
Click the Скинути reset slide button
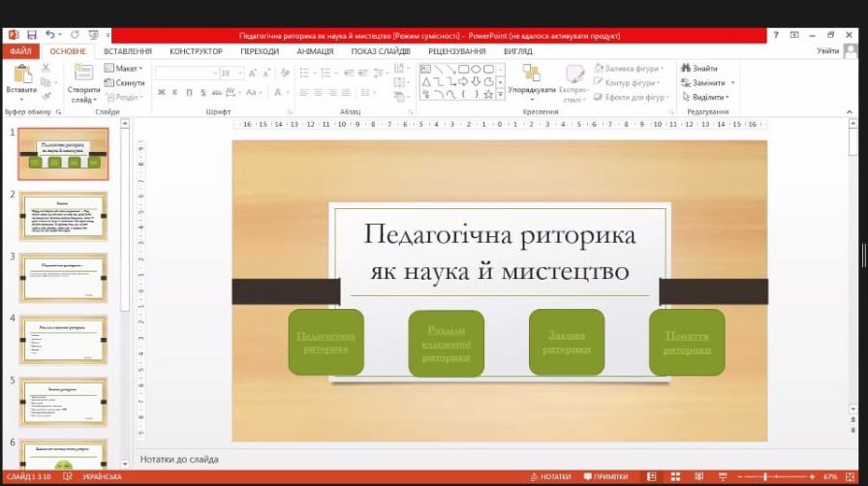tap(124, 83)
